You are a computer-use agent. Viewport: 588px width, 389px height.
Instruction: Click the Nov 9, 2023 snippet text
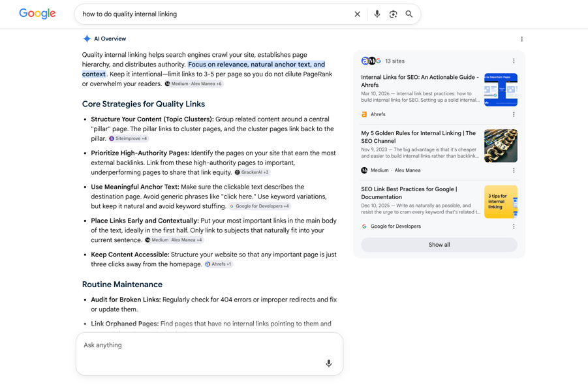tap(420, 153)
